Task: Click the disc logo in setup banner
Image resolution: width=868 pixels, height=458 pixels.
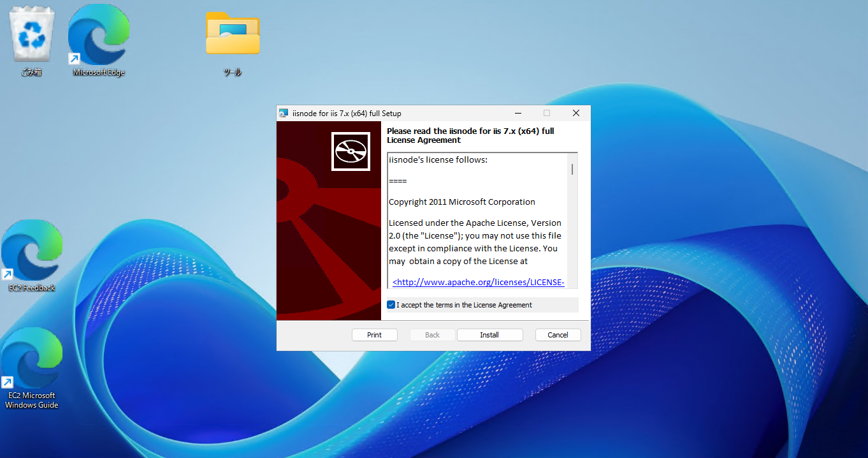Action: [x=351, y=152]
